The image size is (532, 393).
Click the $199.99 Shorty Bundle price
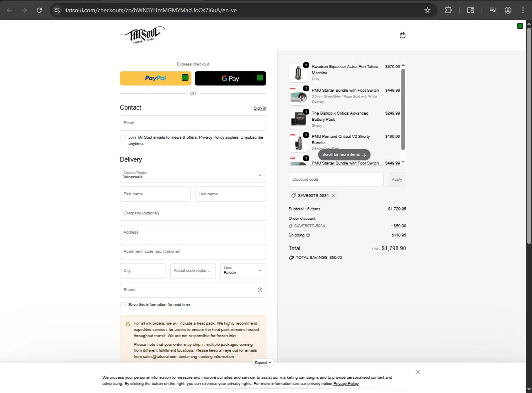(392, 137)
